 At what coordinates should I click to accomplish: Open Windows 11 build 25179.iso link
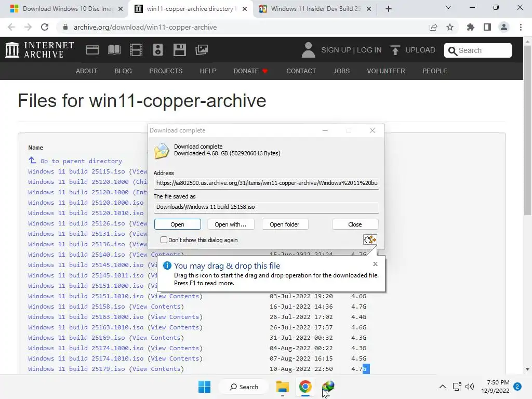(x=77, y=369)
